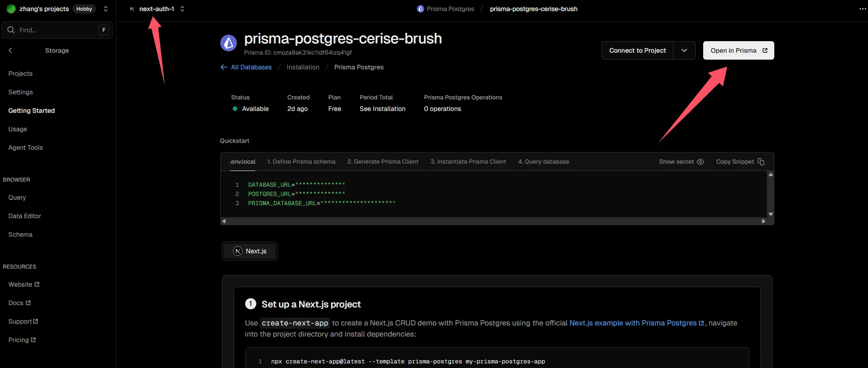Click the horizontal scrollbar left arrow
The width and height of the screenshot is (868, 368).
(224, 221)
